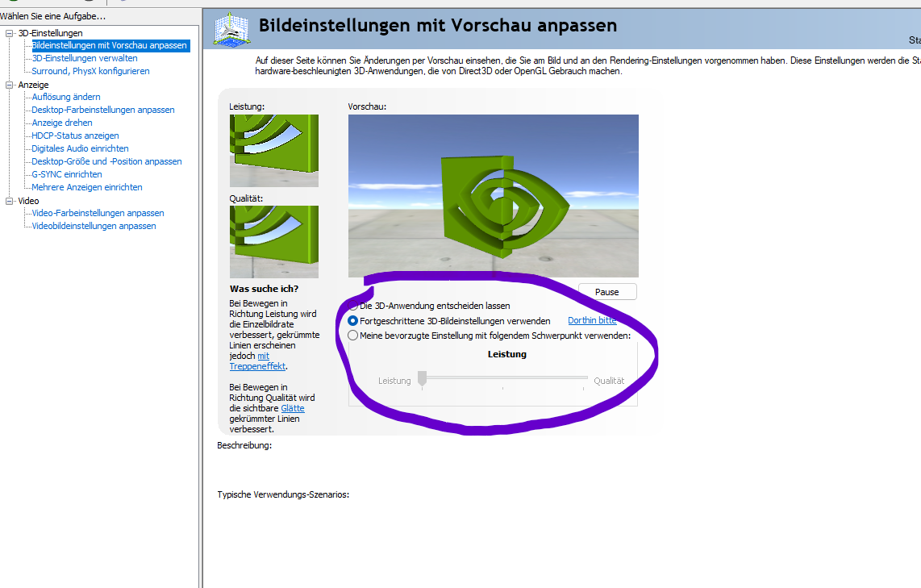
Task: Select 'Meine bevorzugte Einstellung' radio button
Action: pyautogui.click(x=353, y=336)
